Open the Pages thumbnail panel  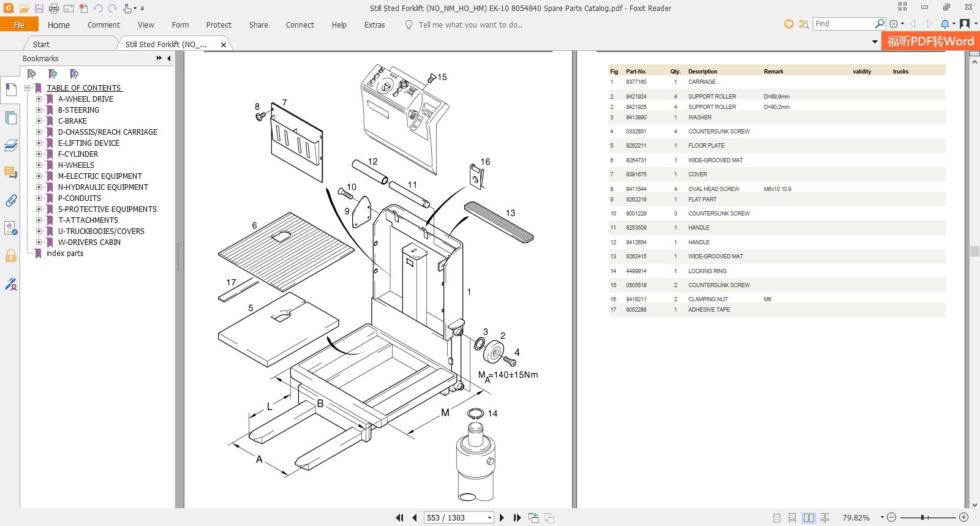(x=10, y=118)
